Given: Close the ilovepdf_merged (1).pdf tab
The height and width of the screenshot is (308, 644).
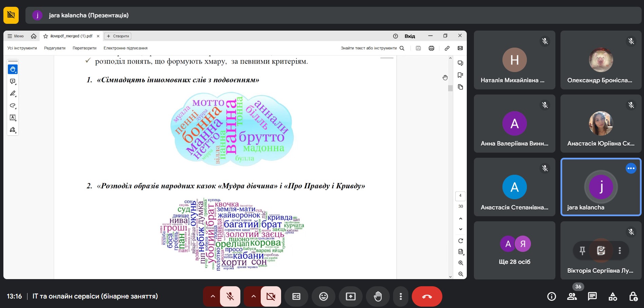Looking at the screenshot, I should [x=98, y=36].
